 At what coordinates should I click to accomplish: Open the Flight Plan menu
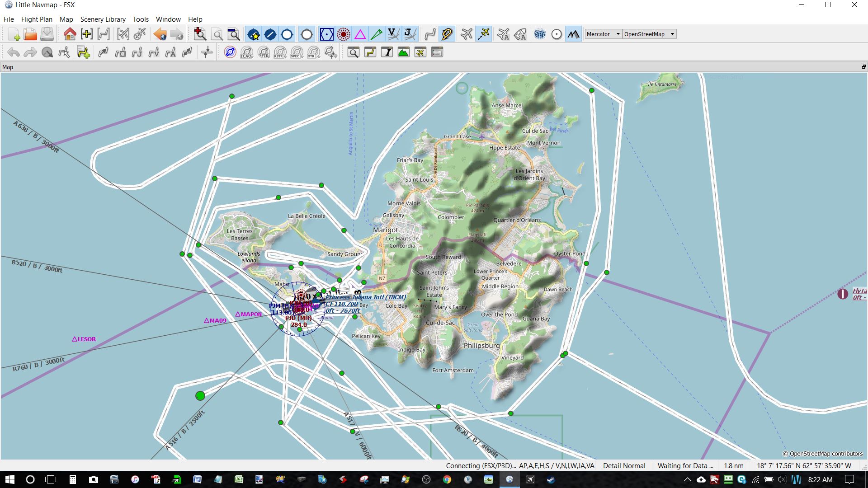pos(37,19)
